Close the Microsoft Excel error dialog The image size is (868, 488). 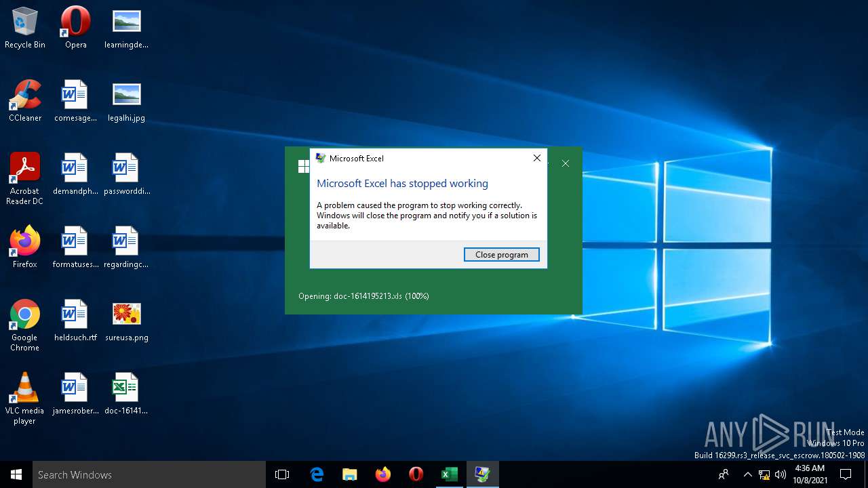pyautogui.click(x=537, y=158)
